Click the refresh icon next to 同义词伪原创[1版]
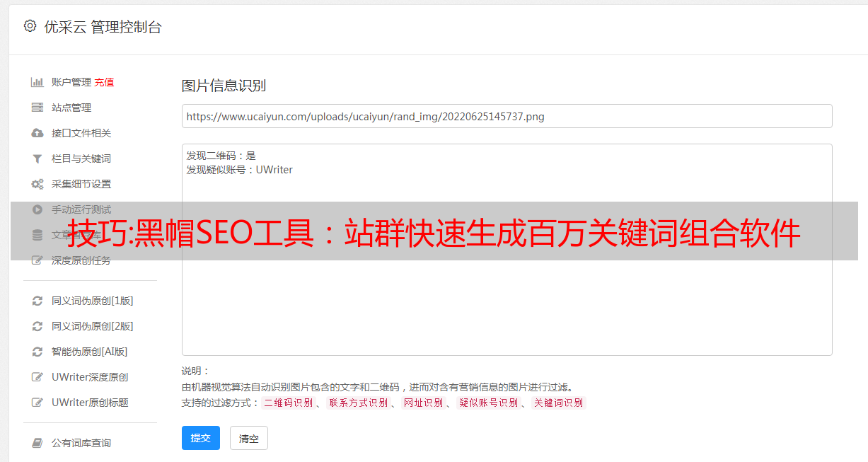The height and width of the screenshot is (462, 868). pyautogui.click(x=37, y=301)
